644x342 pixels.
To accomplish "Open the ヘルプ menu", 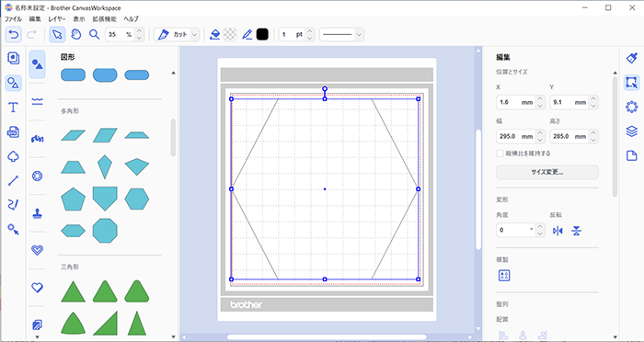I will click(132, 19).
